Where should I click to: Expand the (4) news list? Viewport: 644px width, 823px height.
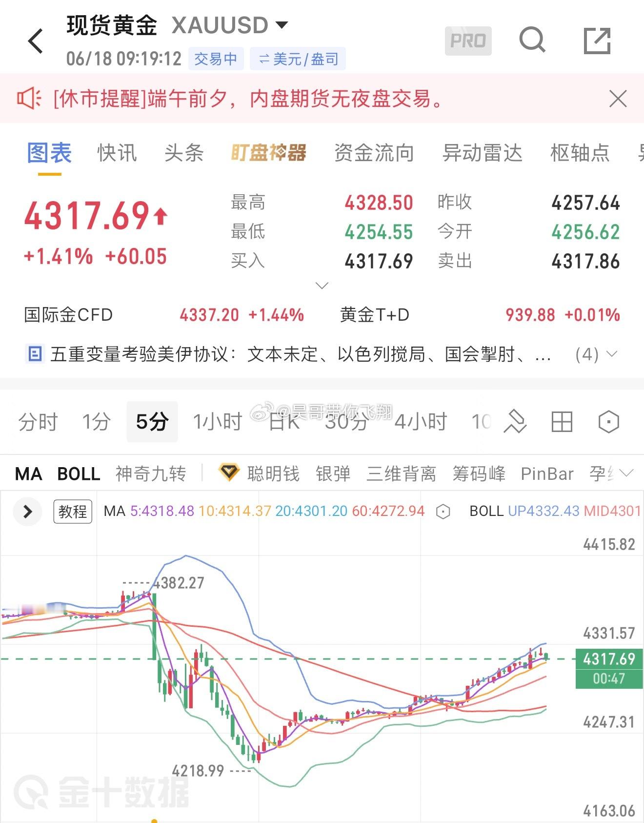(597, 354)
